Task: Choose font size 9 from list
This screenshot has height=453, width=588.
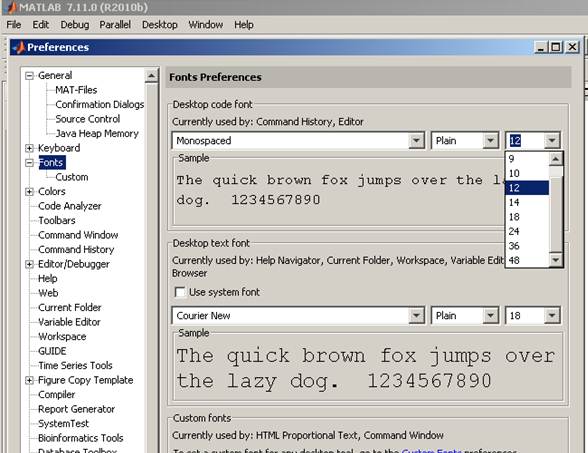Action: click(x=527, y=159)
